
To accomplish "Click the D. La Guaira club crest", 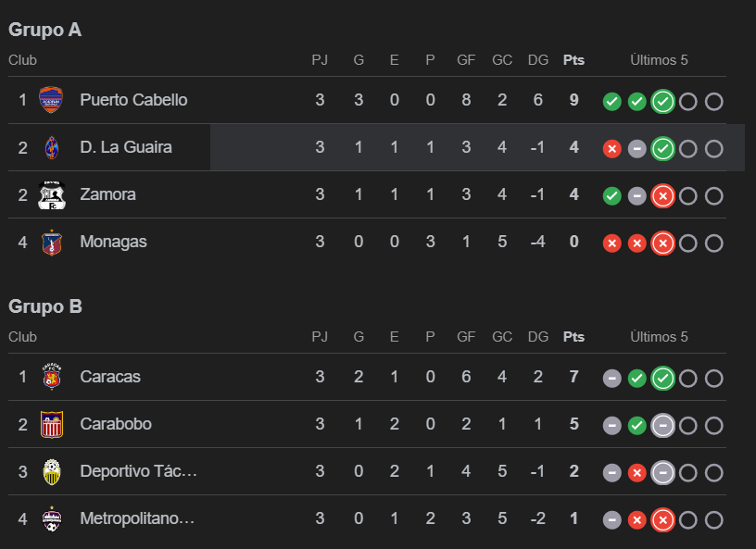I will (x=51, y=147).
